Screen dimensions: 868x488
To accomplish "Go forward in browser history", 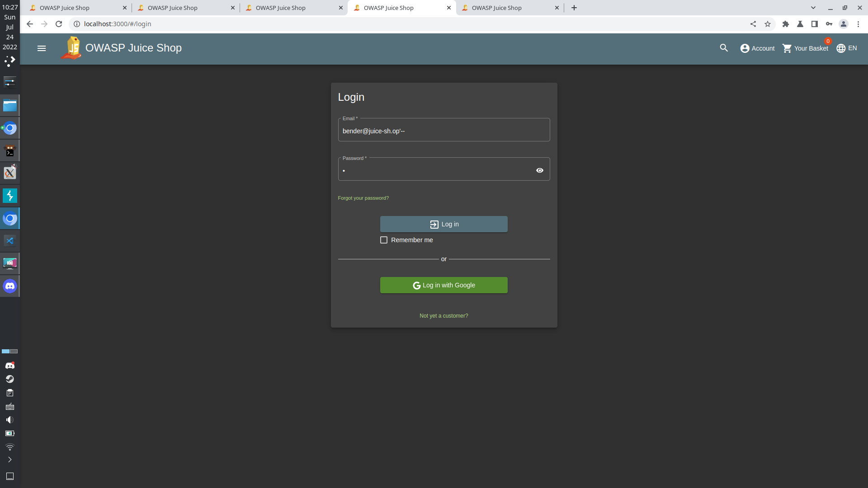I will coord(44,24).
